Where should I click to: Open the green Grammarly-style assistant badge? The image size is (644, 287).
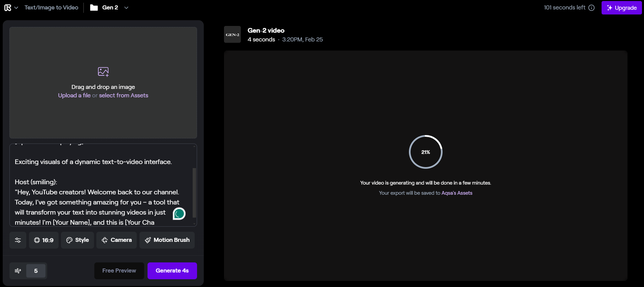pyautogui.click(x=179, y=214)
